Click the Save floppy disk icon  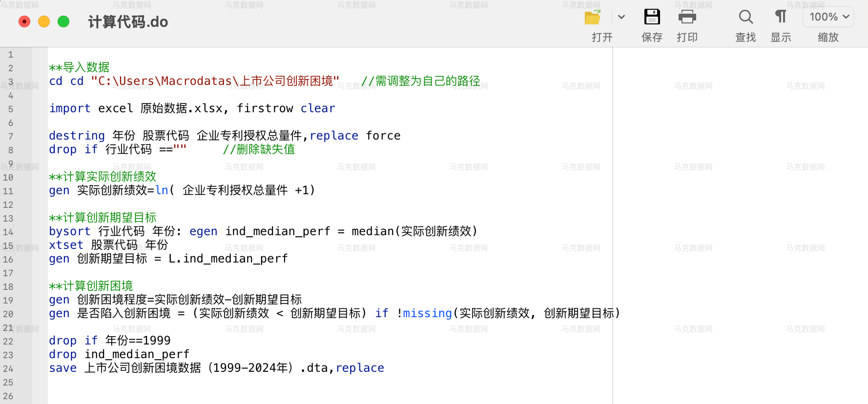[652, 17]
